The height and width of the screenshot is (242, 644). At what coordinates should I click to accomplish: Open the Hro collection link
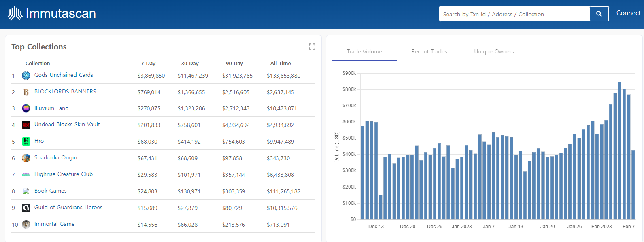(x=39, y=141)
